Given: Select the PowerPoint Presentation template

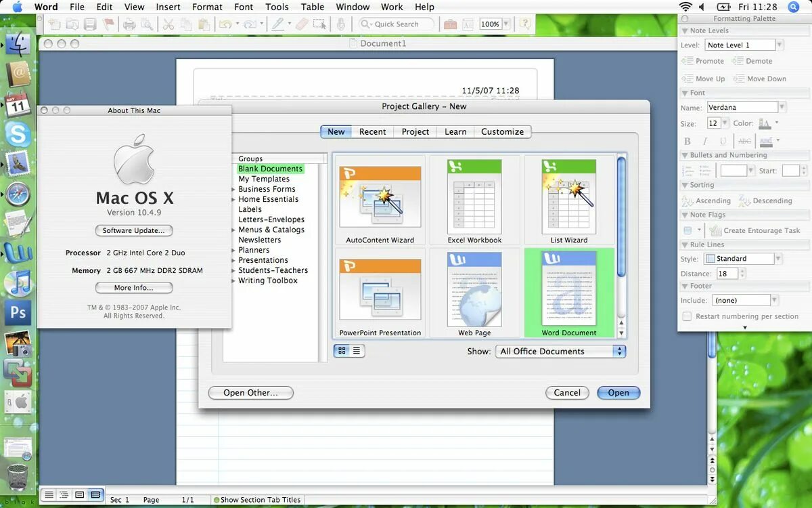Looking at the screenshot, I should [x=380, y=293].
